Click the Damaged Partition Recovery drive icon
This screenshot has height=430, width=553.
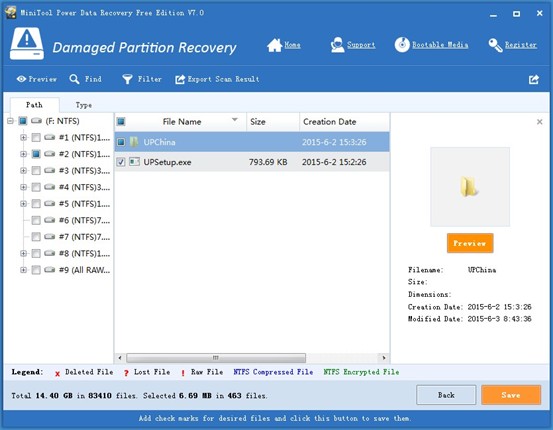coord(27,44)
